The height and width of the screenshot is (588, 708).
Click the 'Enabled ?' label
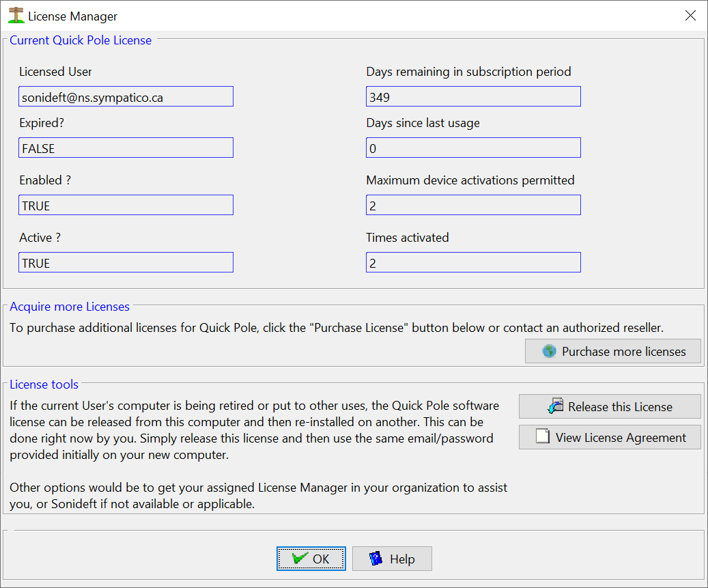[45, 180]
